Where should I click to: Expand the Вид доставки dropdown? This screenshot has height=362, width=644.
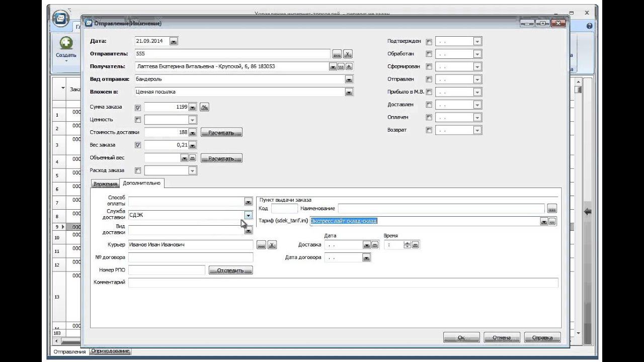click(248, 231)
